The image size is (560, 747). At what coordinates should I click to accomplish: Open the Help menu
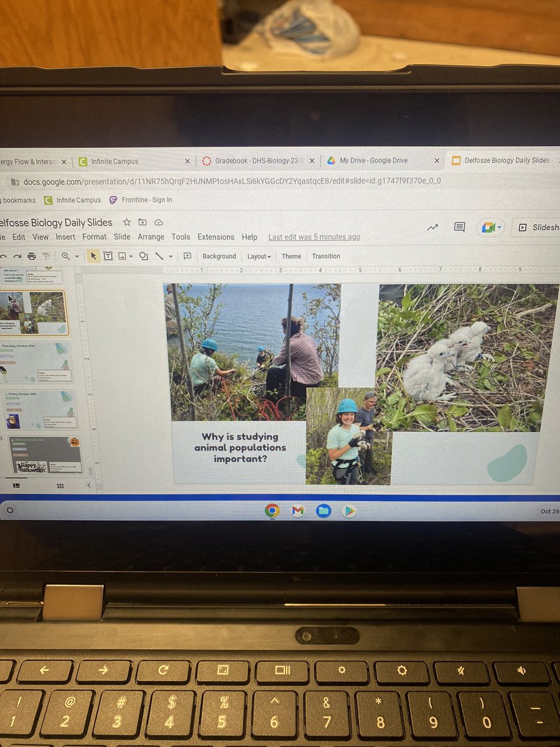click(x=250, y=237)
